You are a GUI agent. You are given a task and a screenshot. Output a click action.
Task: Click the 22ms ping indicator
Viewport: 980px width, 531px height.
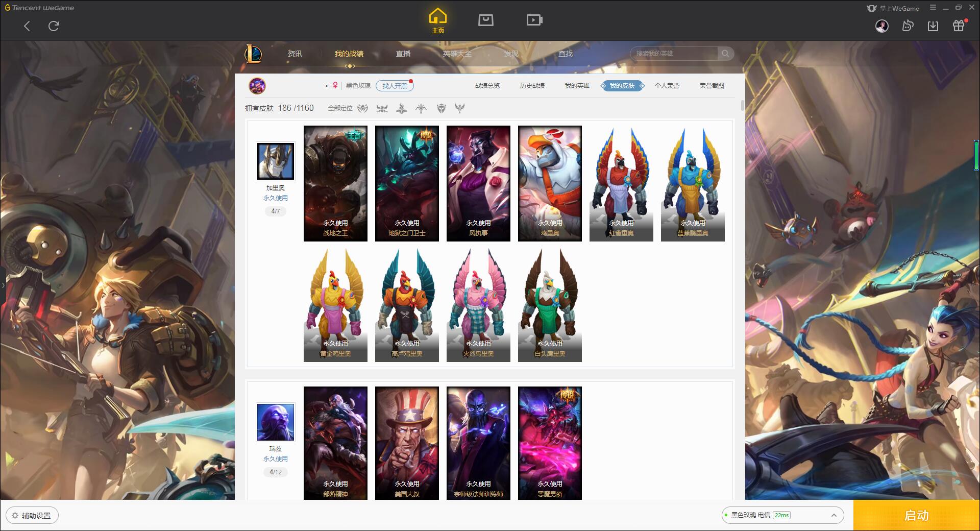(x=781, y=515)
